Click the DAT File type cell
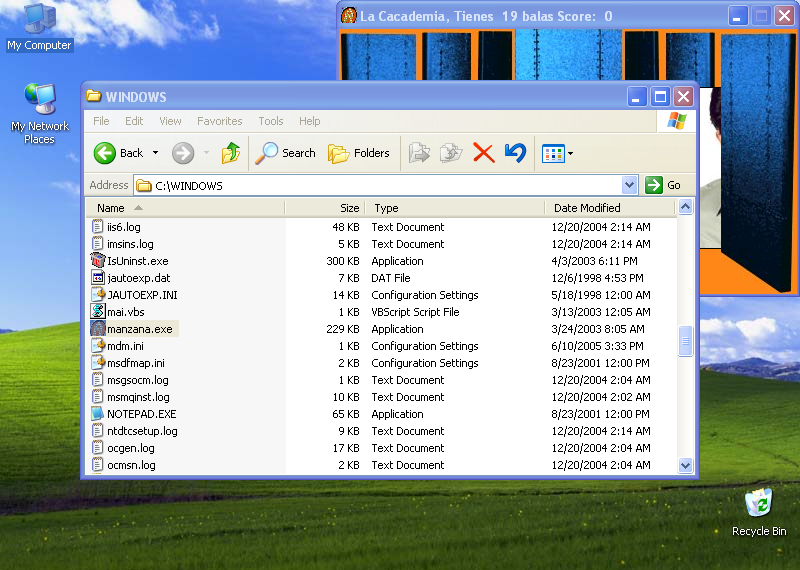The width and height of the screenshot is (800, 570). pos(391,278)
